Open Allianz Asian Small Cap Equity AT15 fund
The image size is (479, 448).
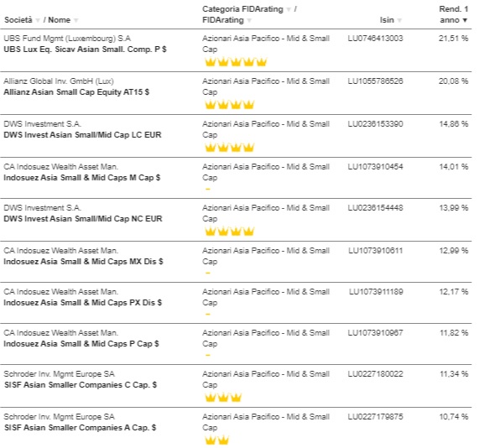76,92
